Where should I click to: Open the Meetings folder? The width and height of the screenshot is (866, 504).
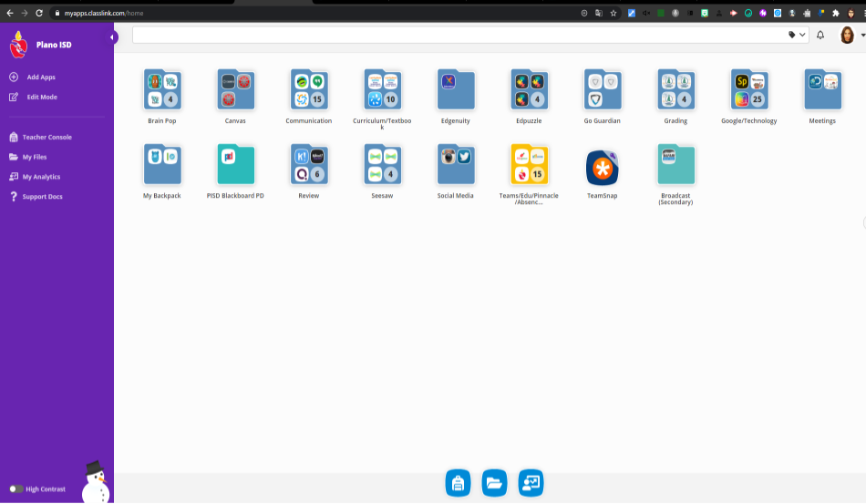(823, 90)
